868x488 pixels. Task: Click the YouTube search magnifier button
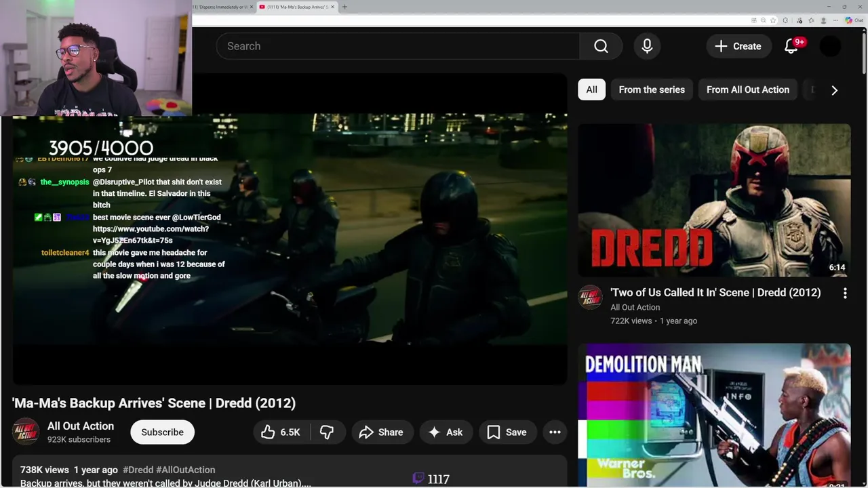[601, 46]
